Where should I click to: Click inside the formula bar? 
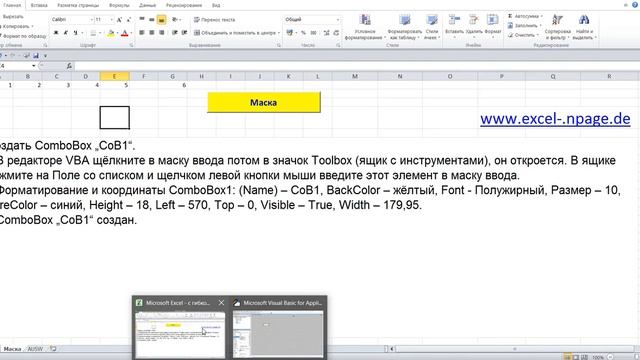pos(357,66)
